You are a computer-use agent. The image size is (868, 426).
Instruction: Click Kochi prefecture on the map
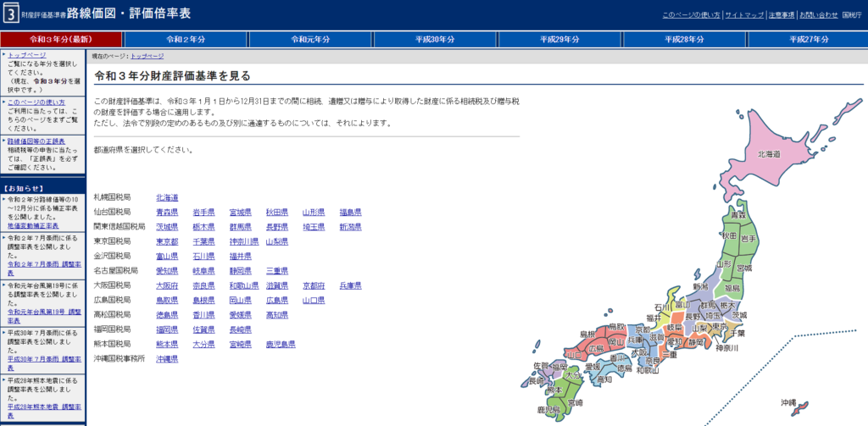(604, 379)
